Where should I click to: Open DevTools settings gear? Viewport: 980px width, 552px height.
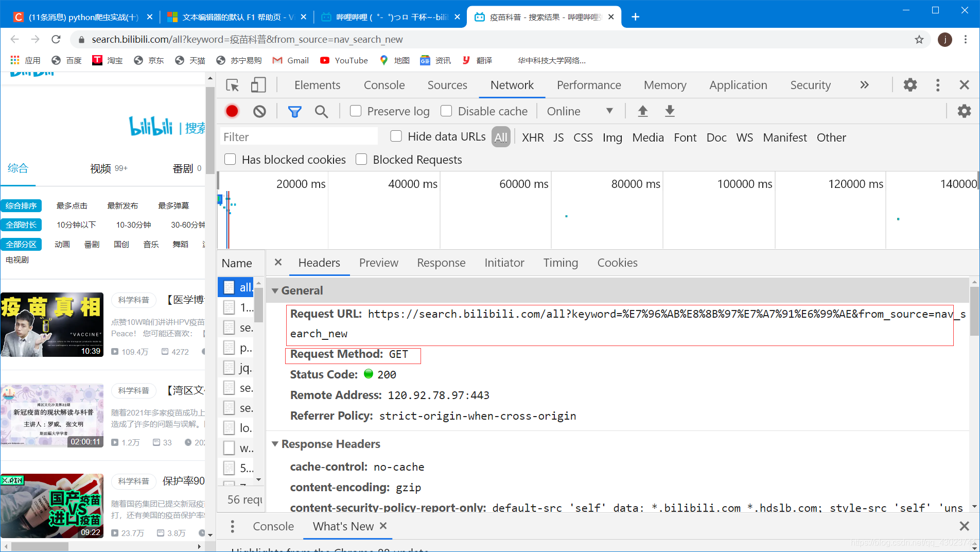click(x=910, y=85)
